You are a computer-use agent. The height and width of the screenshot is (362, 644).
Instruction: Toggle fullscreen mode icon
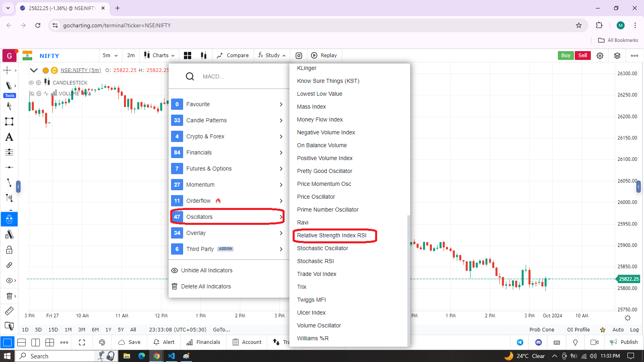pyautogui.click(x=82, y=342)
